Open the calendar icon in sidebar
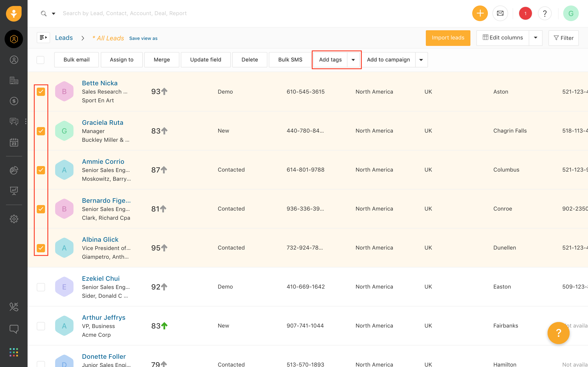Image resolution: width=588 pixels, height=367 pixels. point(14,142)
